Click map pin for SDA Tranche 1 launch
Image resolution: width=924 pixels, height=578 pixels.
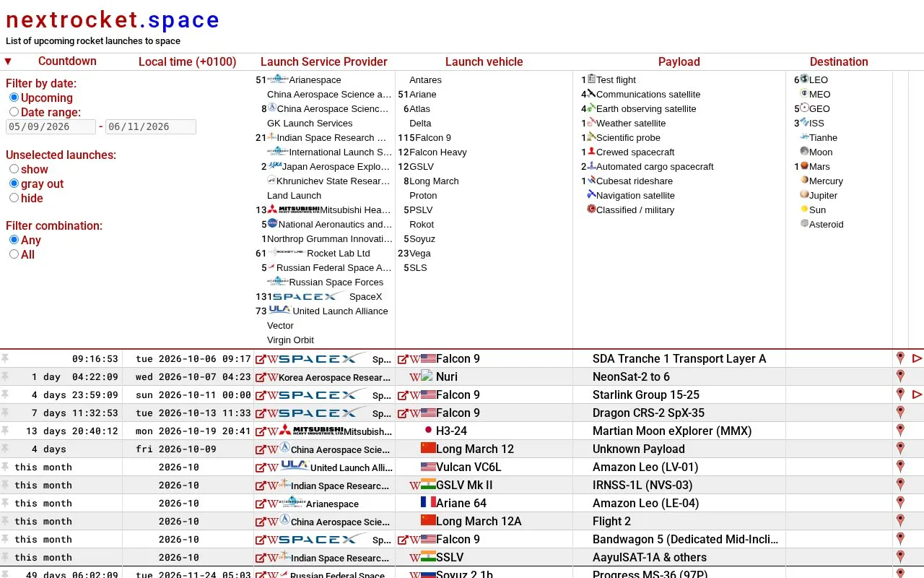point(900,358)
